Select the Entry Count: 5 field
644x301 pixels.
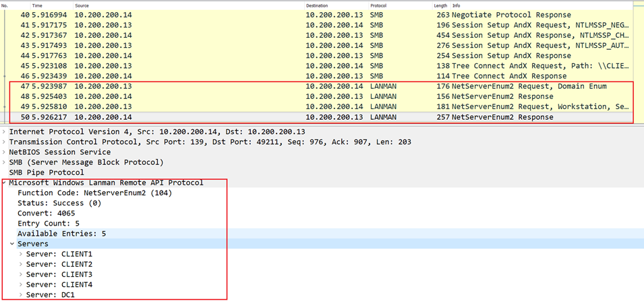click(x=47, y=224)
